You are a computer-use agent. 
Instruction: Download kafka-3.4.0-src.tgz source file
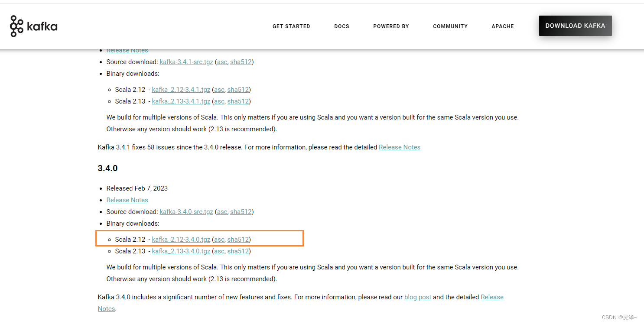click(x=186, y=212)
